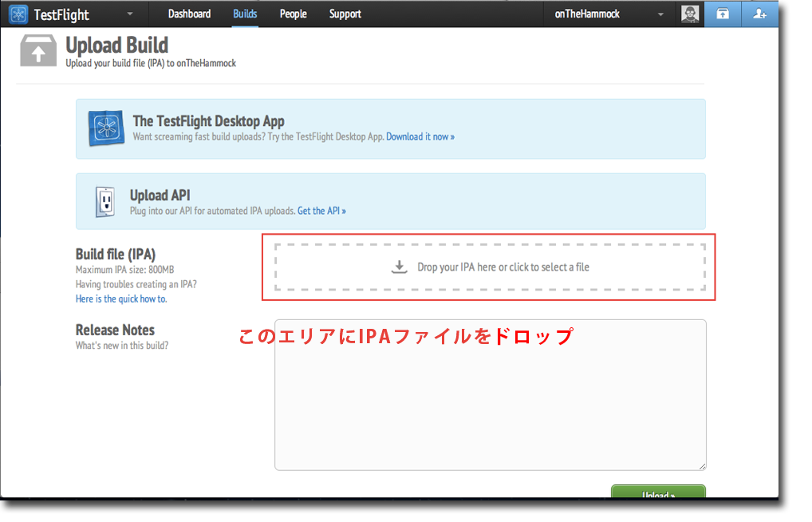Open the onTheHammock team dropdown arrow

[x=660, y=14]
